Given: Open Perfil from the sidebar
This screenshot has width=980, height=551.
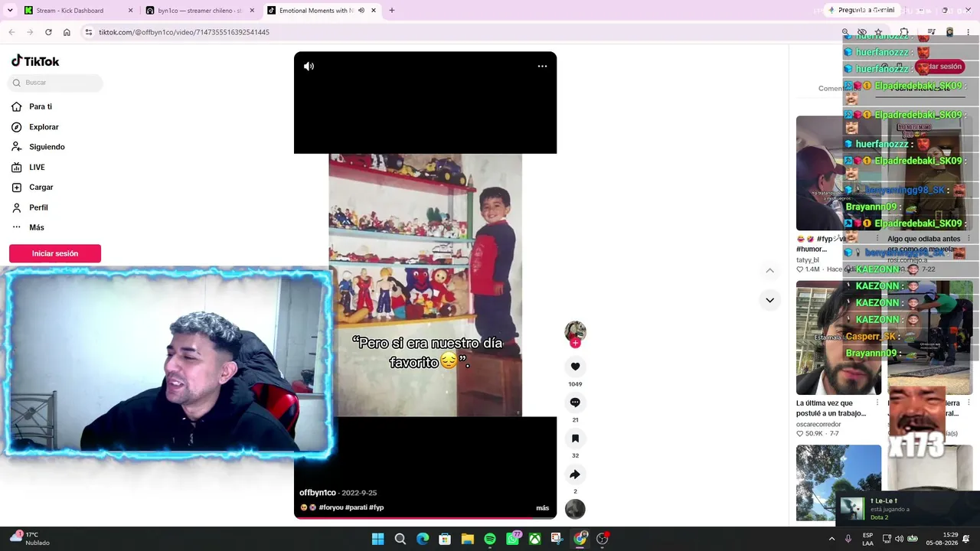Looking at the screenshot, I should tap(30, 207).
